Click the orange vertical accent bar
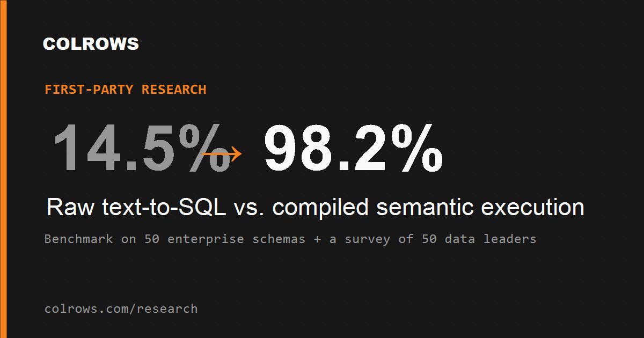644x338 pixels. tap(3, 169)
